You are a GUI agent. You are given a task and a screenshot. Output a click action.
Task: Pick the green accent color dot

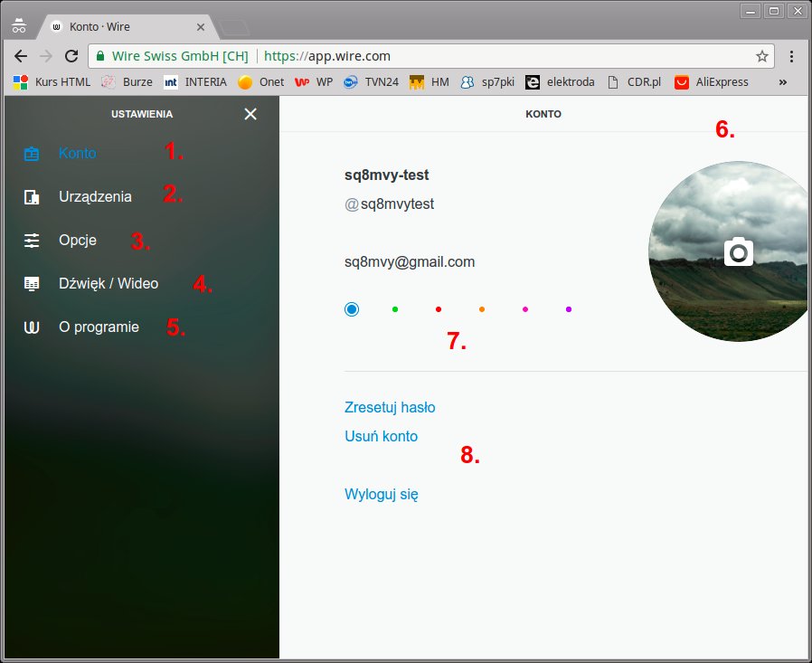395,309
